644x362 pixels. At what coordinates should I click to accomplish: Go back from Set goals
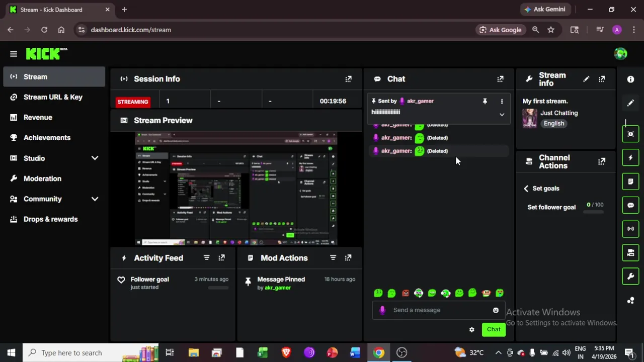(526, 189)
